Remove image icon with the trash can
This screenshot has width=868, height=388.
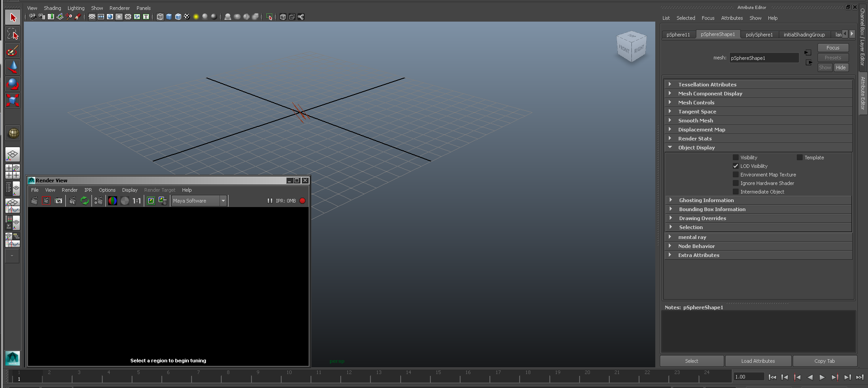tap(163, 201)
